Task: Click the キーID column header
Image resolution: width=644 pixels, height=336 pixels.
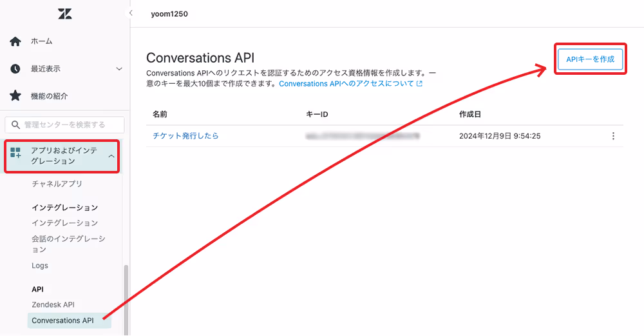Action: (x=317, y=114)
